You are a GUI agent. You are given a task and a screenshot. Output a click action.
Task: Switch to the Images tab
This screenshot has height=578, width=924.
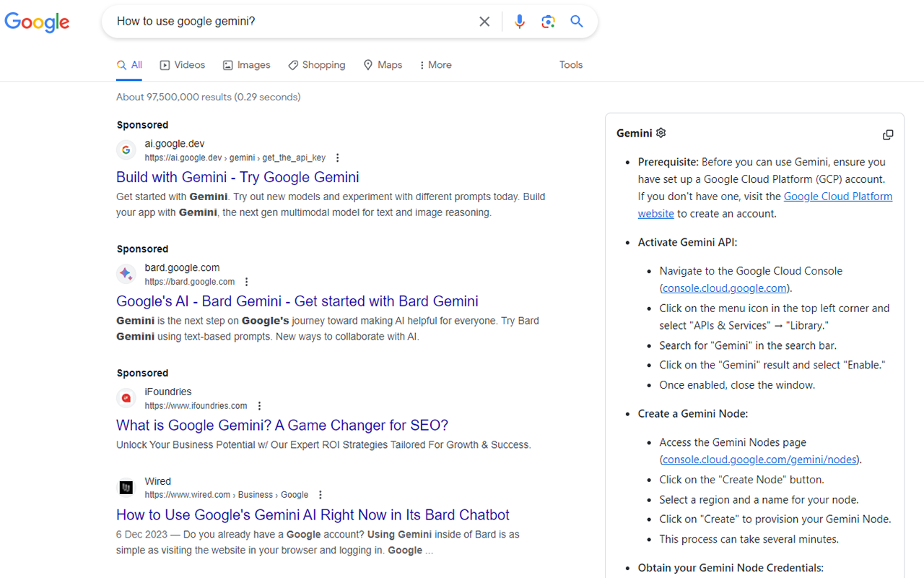(x=246, y=64)
